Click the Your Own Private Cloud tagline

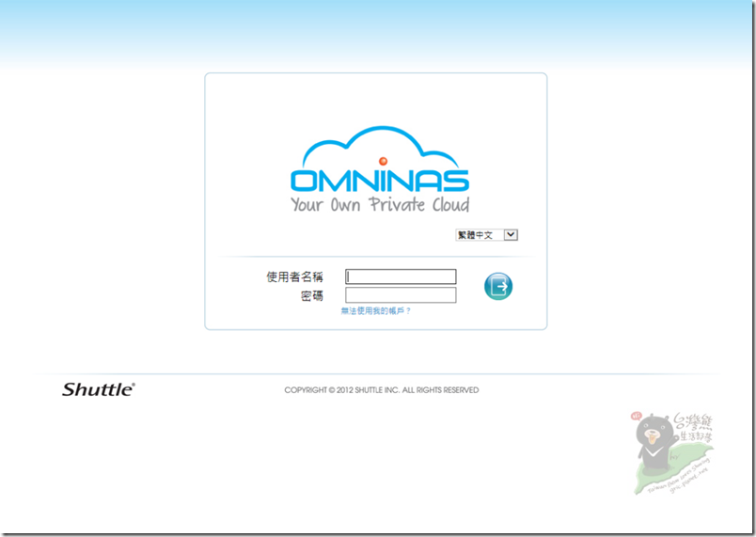click(380, 204)
